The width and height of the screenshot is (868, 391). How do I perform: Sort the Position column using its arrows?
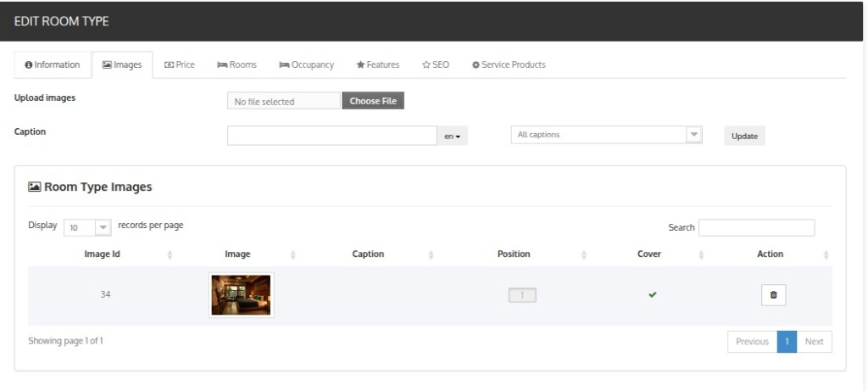tap(583, 254)
